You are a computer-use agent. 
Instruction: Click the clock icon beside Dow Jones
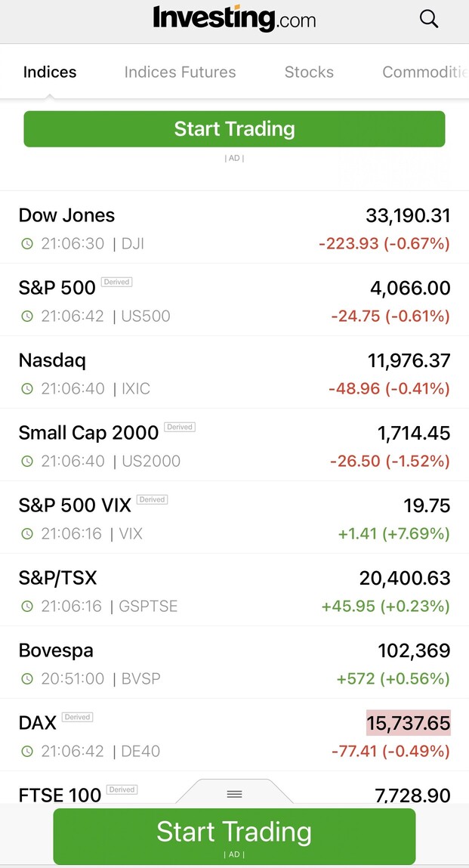coord(27,244)
